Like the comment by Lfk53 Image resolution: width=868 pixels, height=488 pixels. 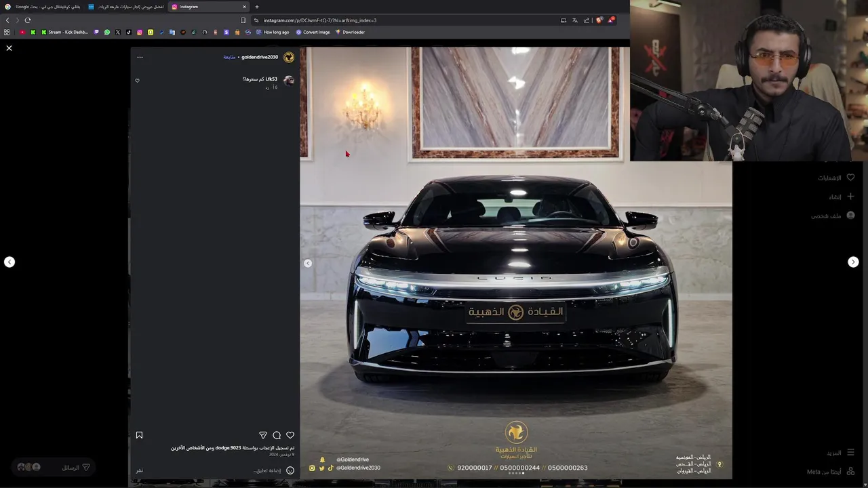(137, 81)
